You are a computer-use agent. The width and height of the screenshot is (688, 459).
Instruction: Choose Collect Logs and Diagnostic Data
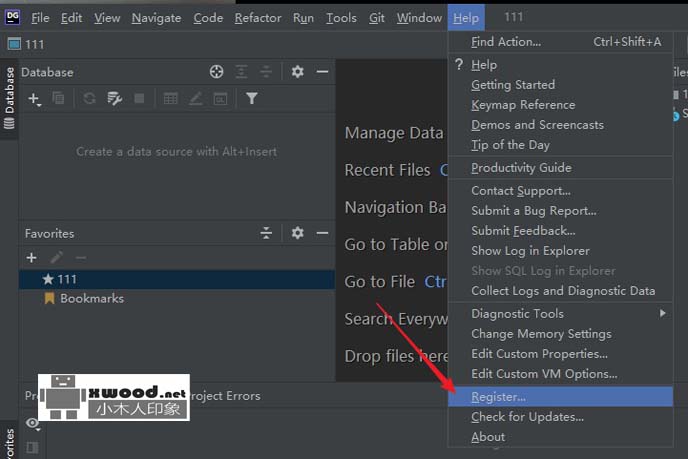pos(560,291)
